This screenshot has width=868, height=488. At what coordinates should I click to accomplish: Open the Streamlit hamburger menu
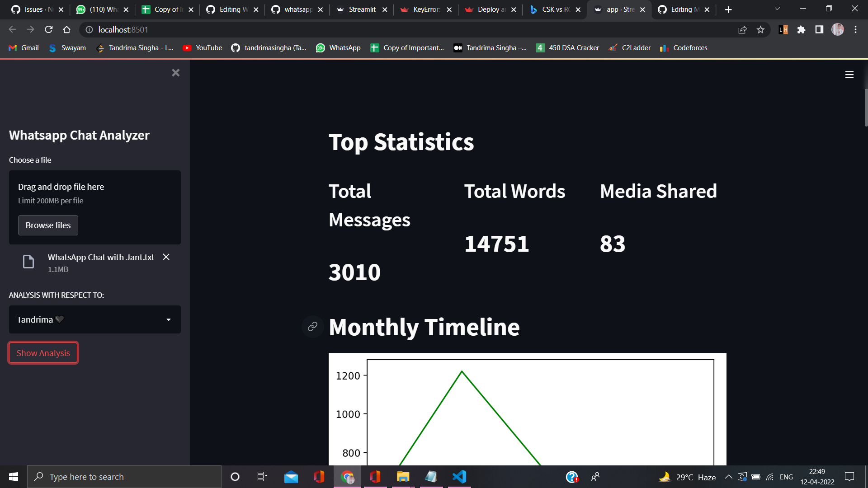849,75
